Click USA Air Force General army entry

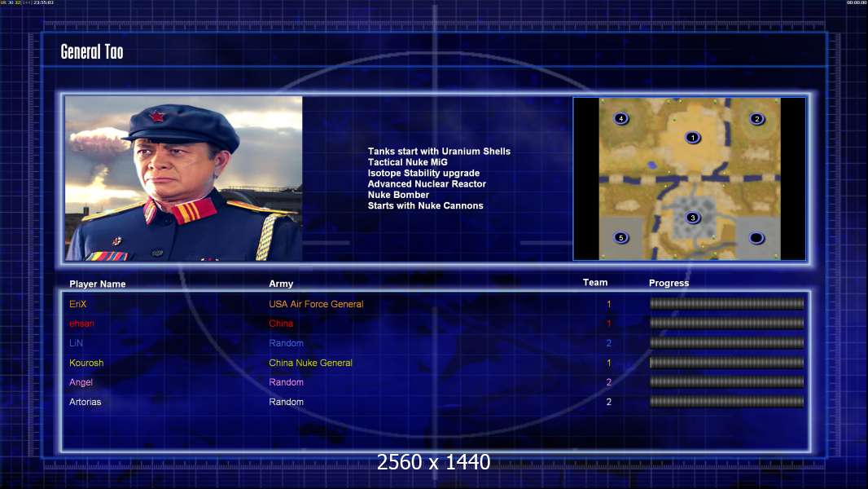pyautogui.click(x=316, y=304)
